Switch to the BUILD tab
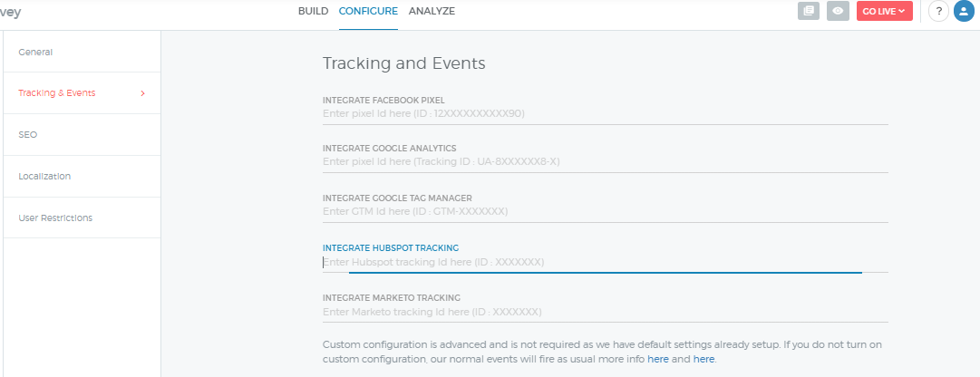Screen dimensions: 980x377 (313, 11)
